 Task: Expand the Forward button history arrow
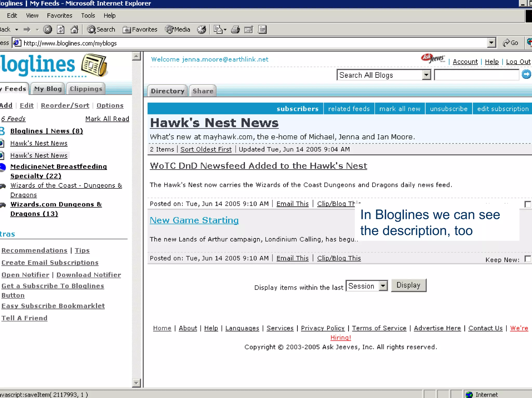tap(37, 30)
